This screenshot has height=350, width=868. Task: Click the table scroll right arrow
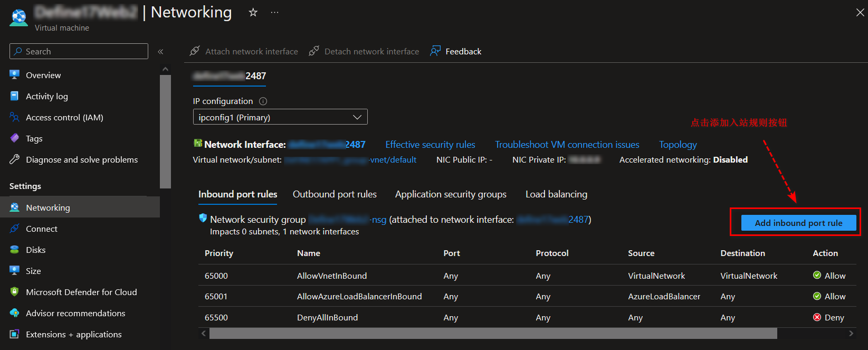851,334
